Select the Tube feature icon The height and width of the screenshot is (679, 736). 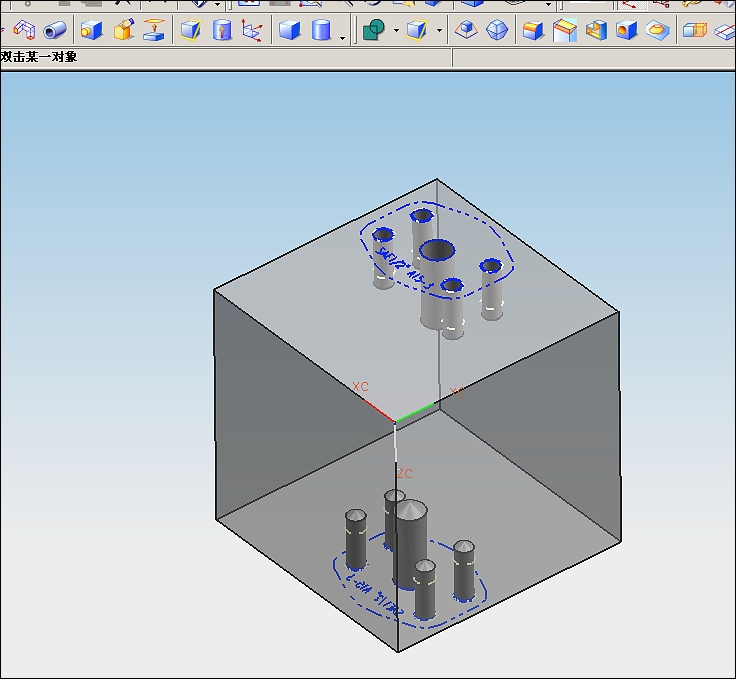[55, 31]
